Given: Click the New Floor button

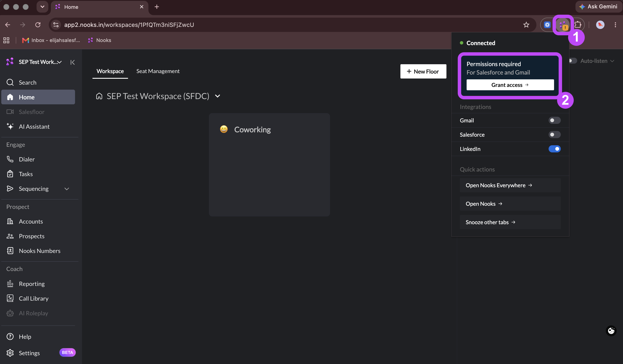Looking at the screenshot, I should 423,71.
